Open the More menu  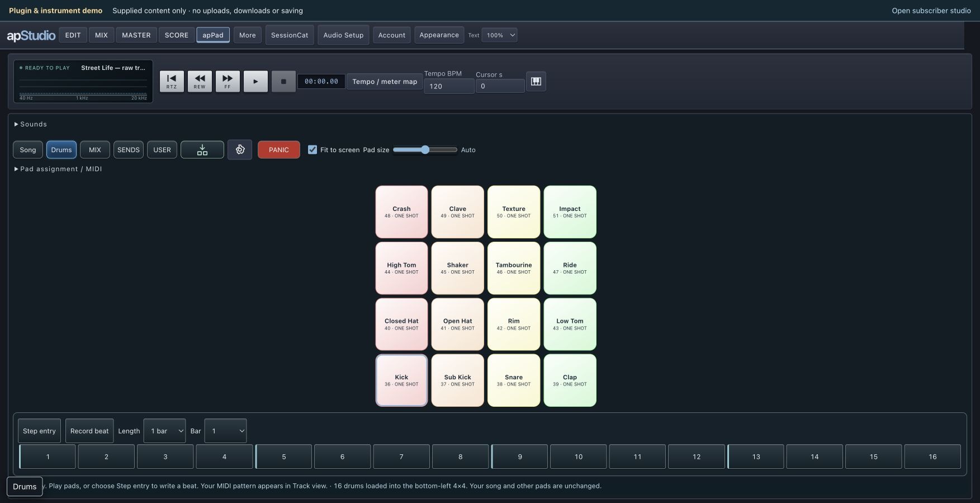pyautogui.click(x=248, y=35)
